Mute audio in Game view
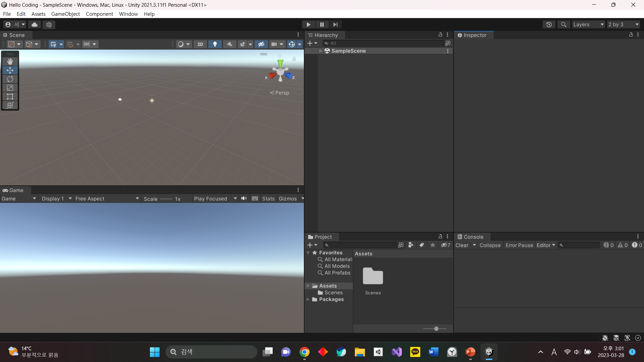The image size is (644, 362). pyautogui.click(x=244, y=198)
